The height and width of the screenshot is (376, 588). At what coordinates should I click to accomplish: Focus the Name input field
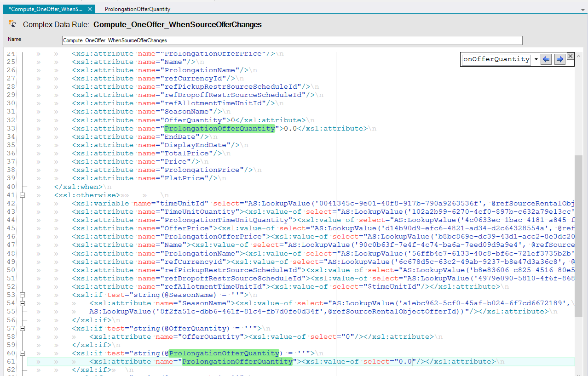(x=292, y=40)
